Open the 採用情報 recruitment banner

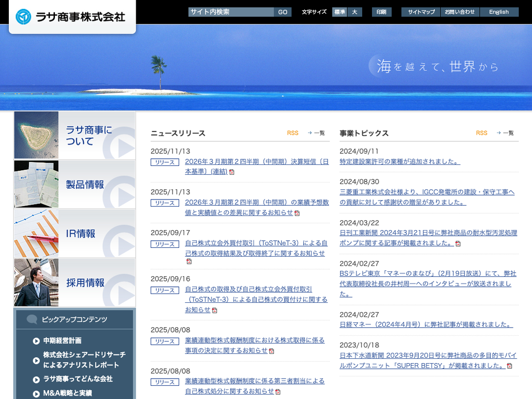(x=74, y=283)
